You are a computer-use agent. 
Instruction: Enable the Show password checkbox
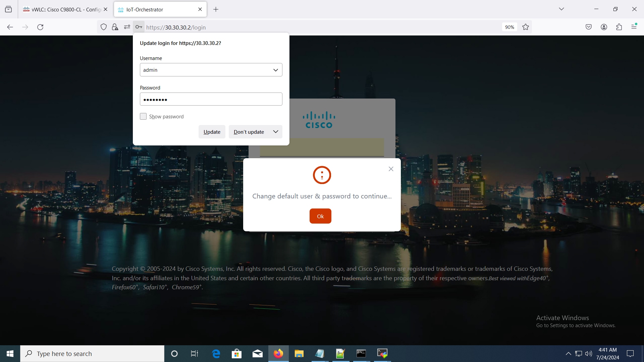coord(143,116)
